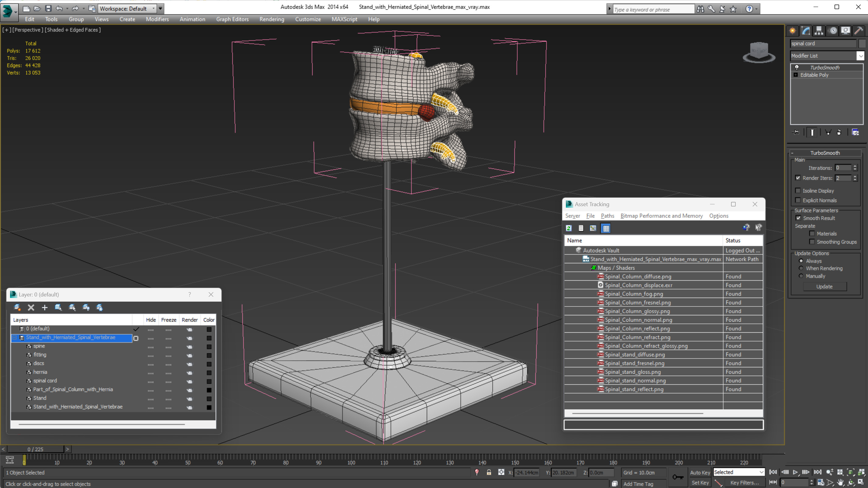868x488 pixels.
Task: Click the Save File icon in the quick access toolbar
Action: [x=48, y=9]
